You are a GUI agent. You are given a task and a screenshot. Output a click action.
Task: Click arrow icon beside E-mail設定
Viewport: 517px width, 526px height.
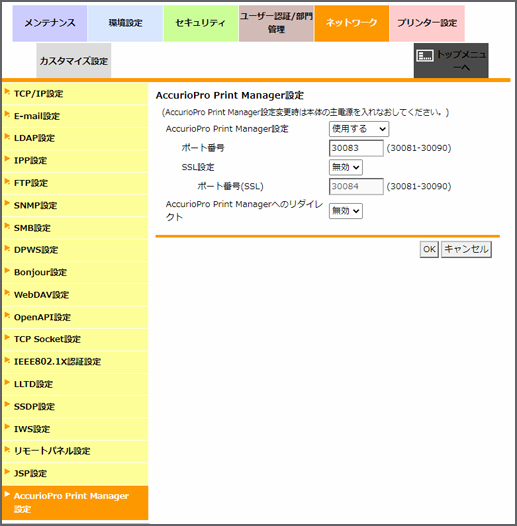click(7, 114)
